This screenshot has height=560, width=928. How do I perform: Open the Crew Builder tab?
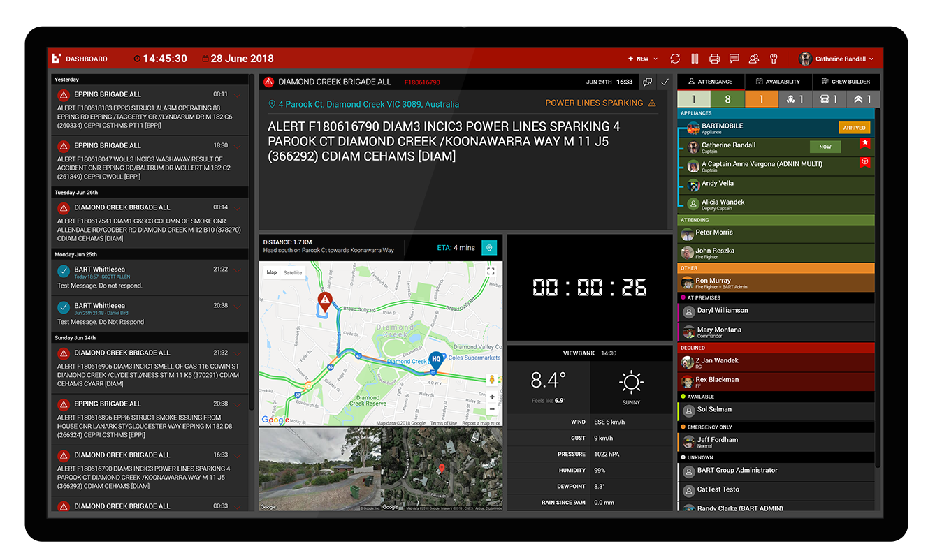coord(845,82)
